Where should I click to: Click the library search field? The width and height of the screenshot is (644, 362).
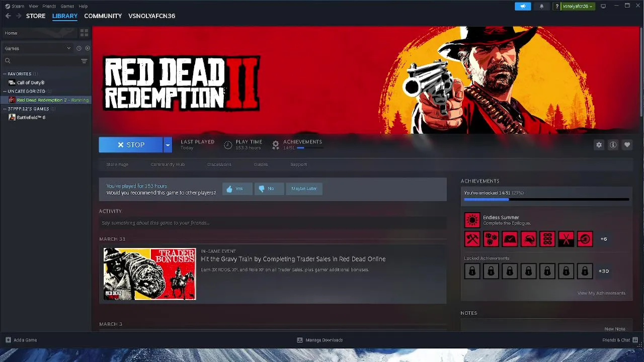pyautogui.click(x=43, y=61)
